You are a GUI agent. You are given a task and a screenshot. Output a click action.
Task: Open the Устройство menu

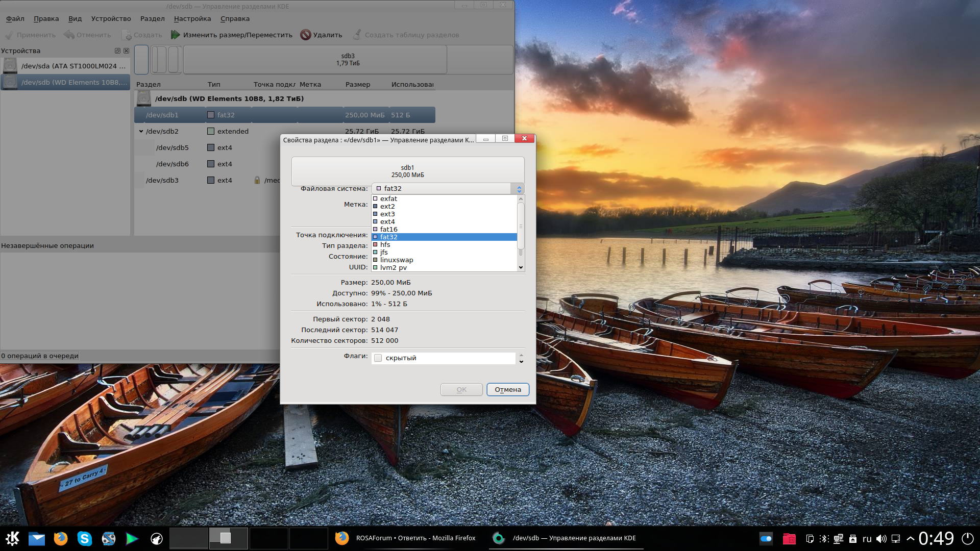point(111,19)
